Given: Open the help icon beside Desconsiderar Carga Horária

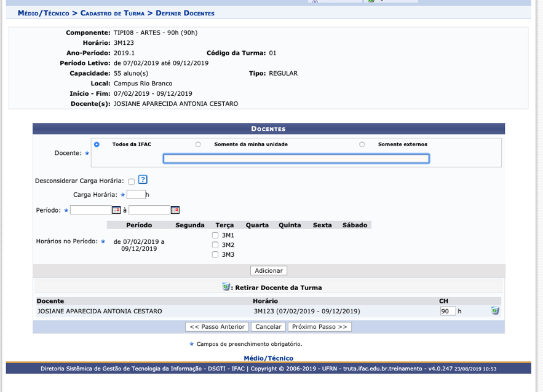Looking at the screenshot, I should (143, 179).
